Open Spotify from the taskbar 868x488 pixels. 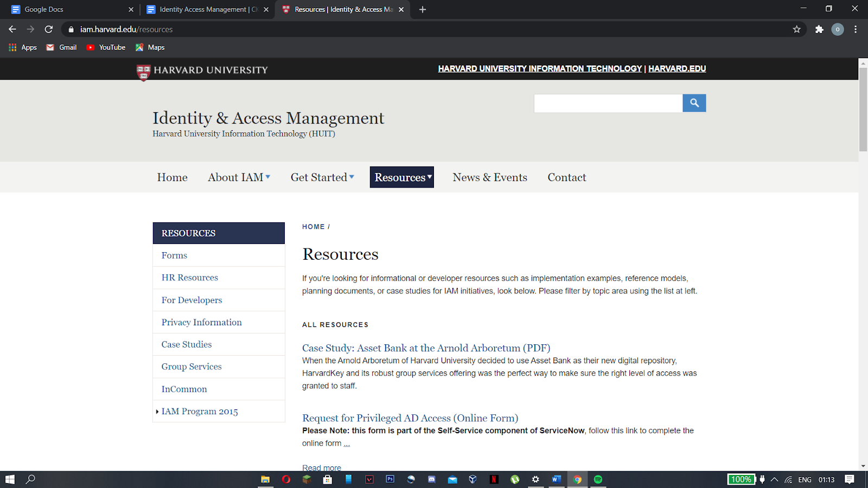click(x=598, y=479)
